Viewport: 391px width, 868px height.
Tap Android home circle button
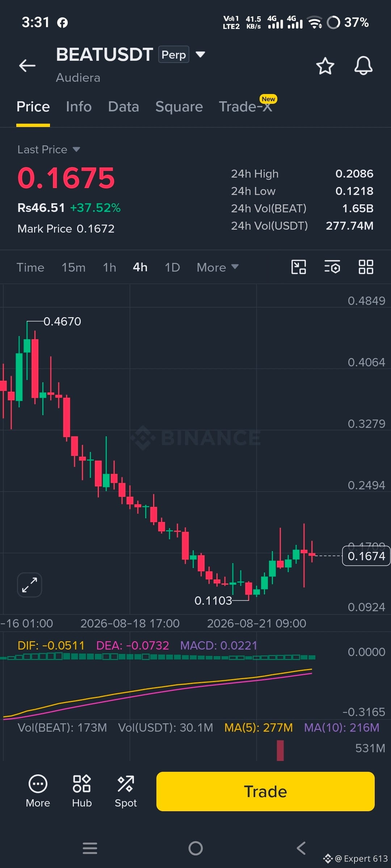coord(195,848)
